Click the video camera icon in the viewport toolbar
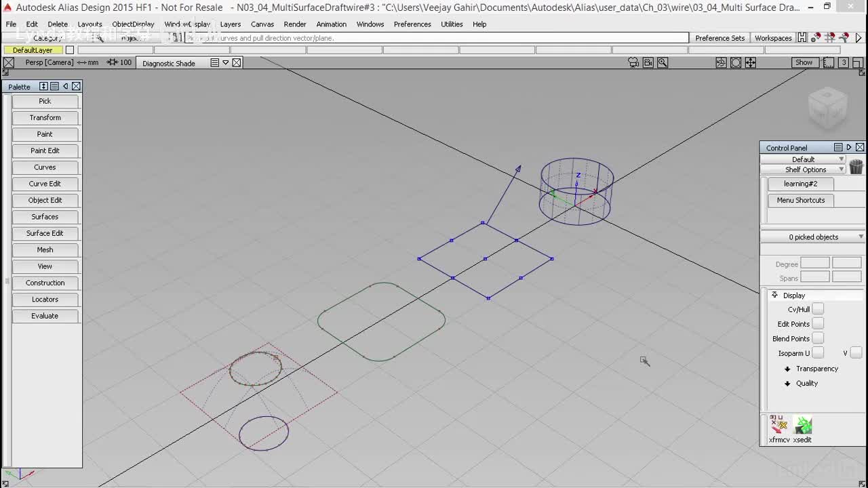The image size is (868, 488). [648, 62]
